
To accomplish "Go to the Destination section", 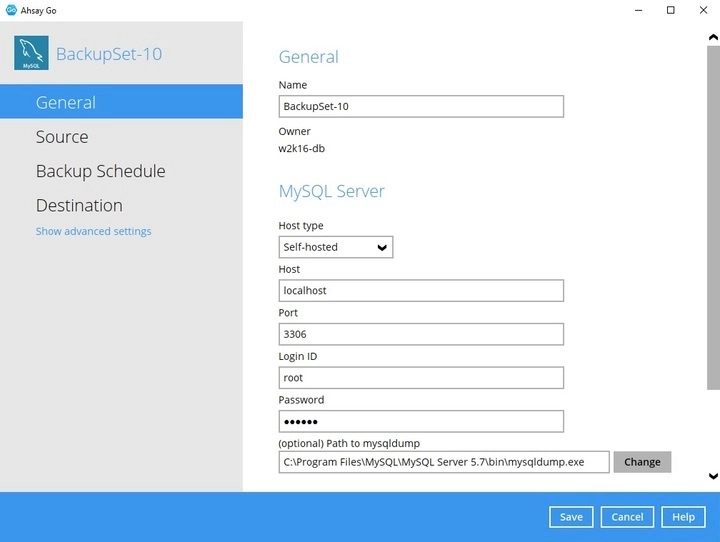I will (79, 205).
